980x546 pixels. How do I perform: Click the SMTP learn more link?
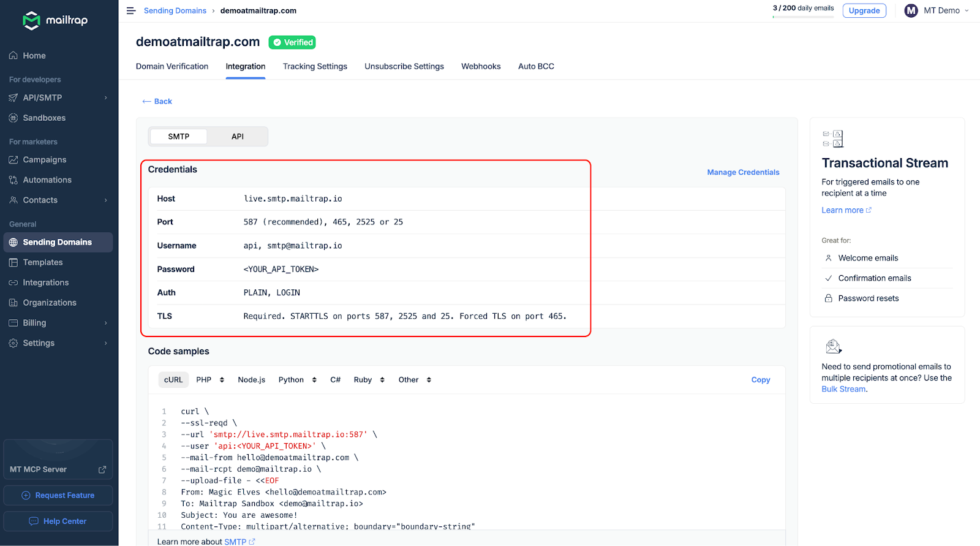[239, 542]
